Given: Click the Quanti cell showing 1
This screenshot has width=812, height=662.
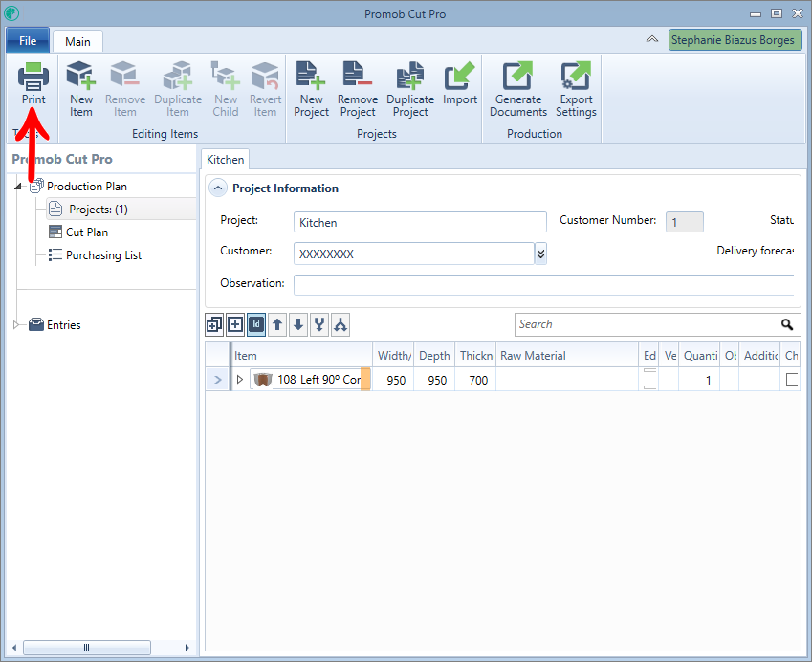Looking at the screenshot, I should pos(699,380).
